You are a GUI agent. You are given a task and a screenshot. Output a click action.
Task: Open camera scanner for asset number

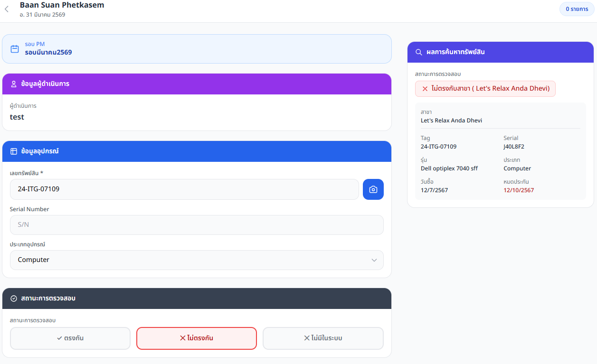pyautogui.click(x=373, y=189)
